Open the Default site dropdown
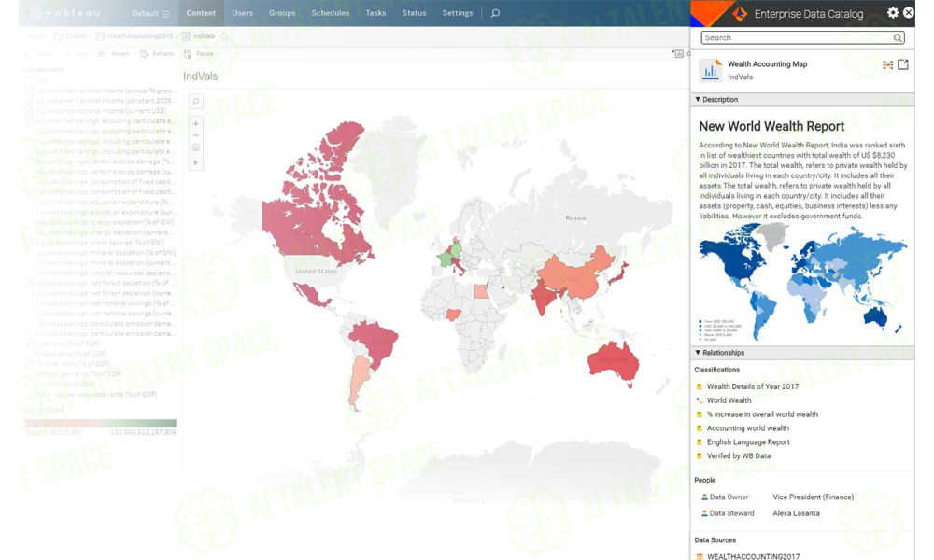Viewport: 934px width, 560px height. click(150, 13)
